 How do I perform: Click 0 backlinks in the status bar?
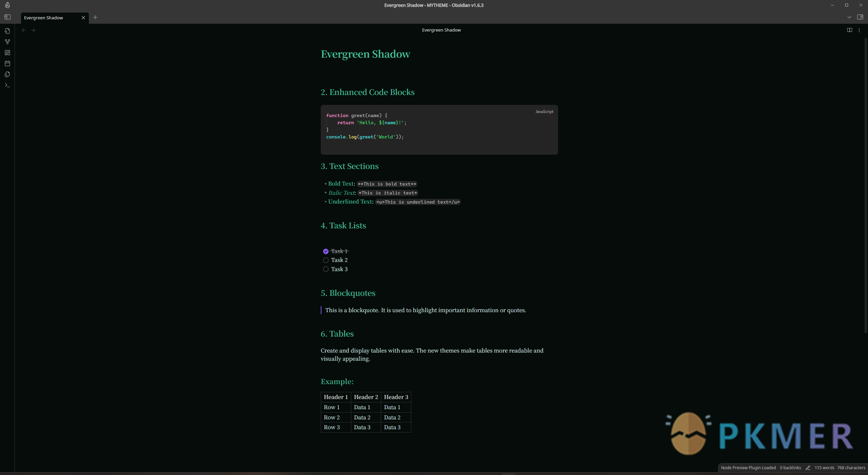790,468
